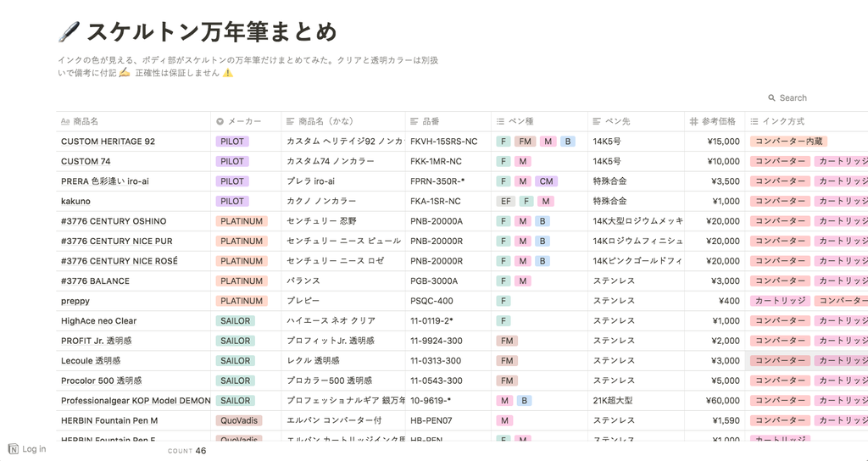This screenshot has width=868, height=461.
Task: Click the PROFIT Jr. 透明感 name
Action: 97,341
